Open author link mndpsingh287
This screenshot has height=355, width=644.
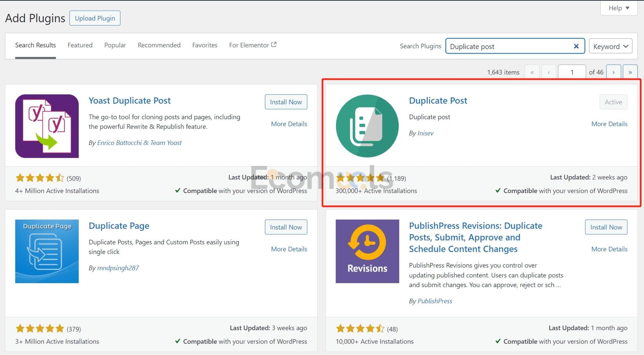click(x=118, y=268)
